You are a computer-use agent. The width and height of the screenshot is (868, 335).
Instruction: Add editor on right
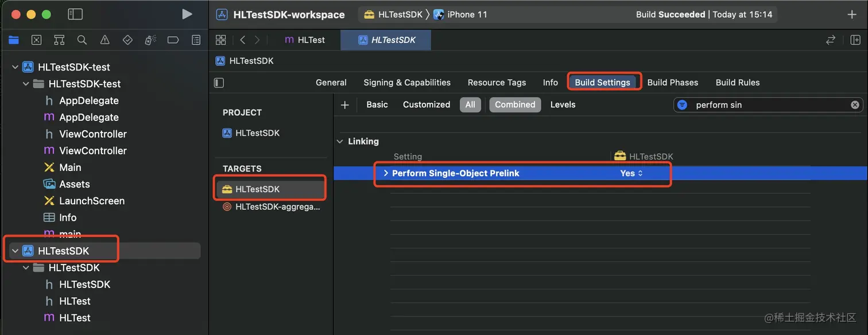855,40
